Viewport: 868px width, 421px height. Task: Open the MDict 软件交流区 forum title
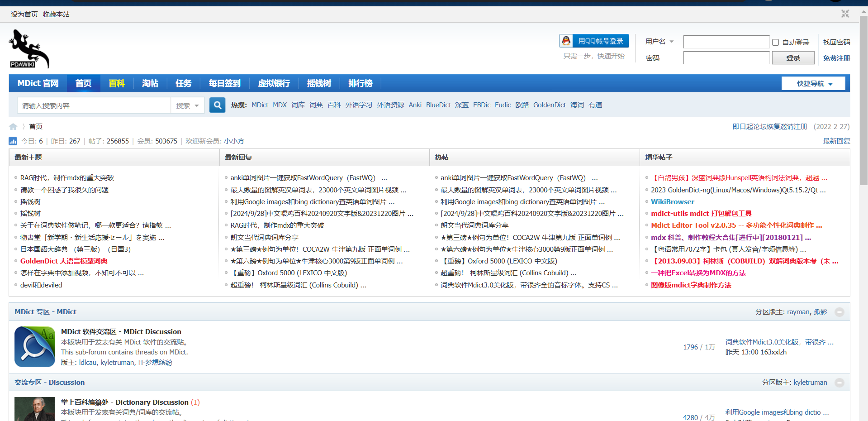click(121, 332)
